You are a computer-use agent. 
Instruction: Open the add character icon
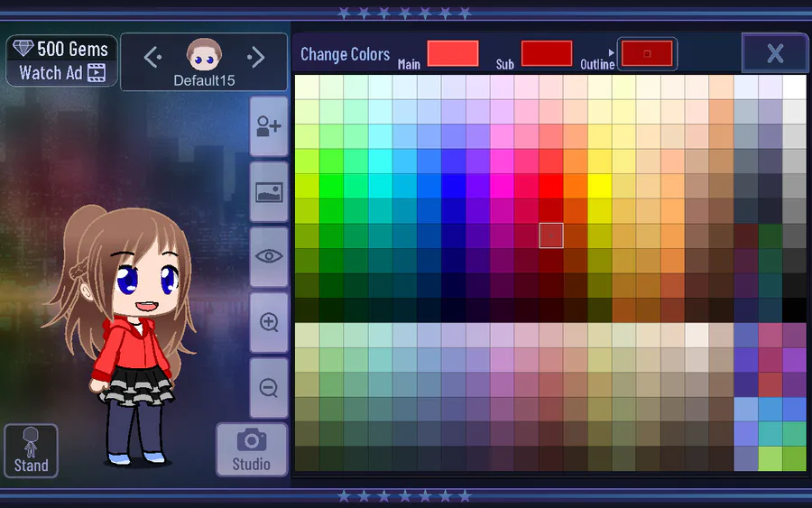coord(269,126)
